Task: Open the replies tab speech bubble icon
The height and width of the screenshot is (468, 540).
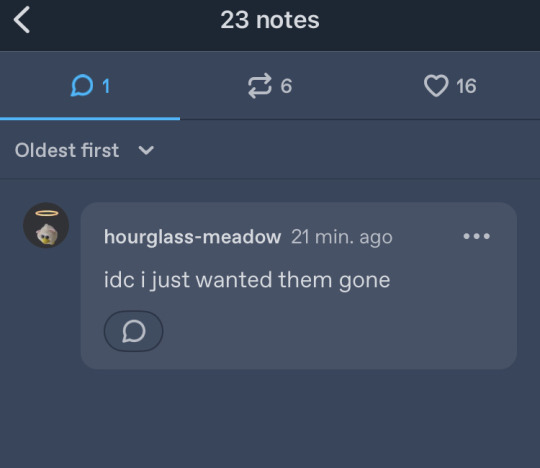Action: tap(82, 85)
